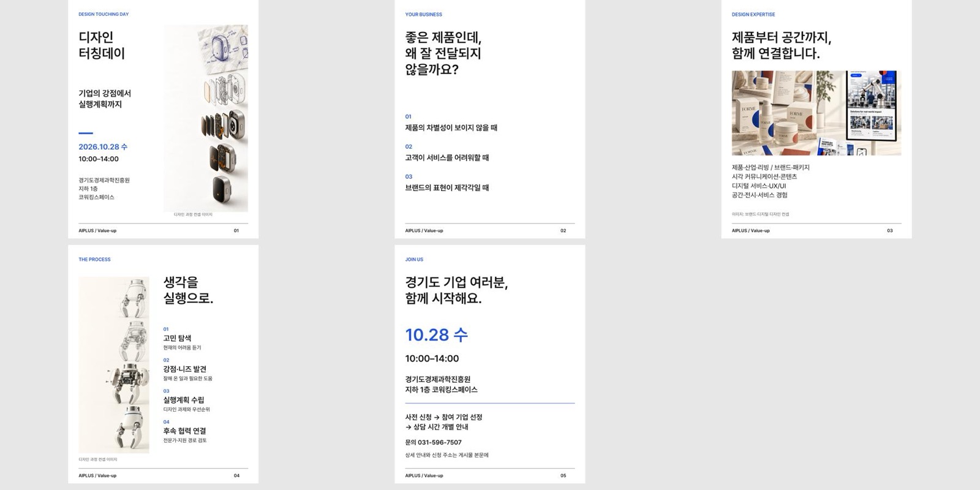980x490 pixels.
Task: Click 현재의 어려움 듣기 description
Action: (x=182, y=347)
